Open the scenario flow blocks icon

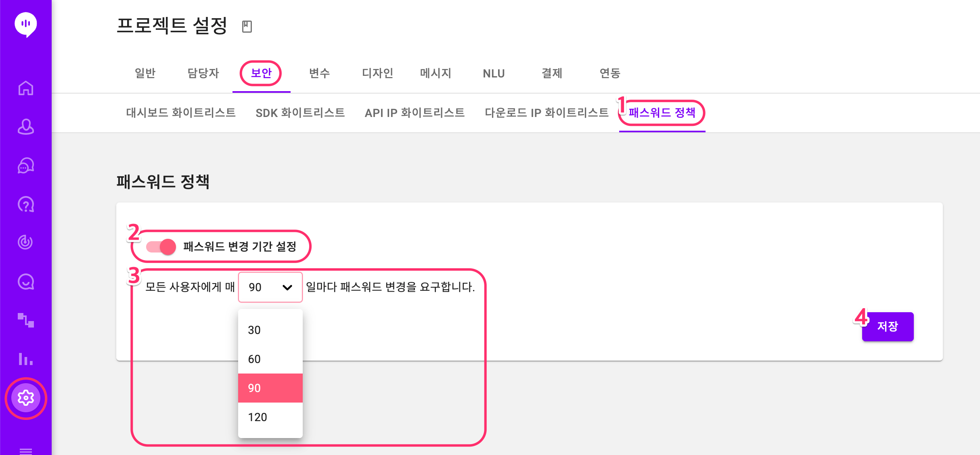(26, 320)
